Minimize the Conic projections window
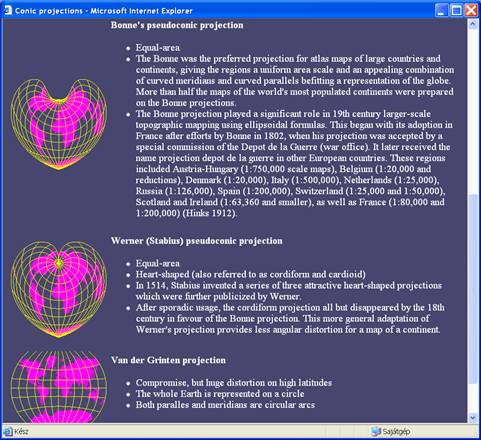Screen dimensions: 481x440 pos(441,10)
